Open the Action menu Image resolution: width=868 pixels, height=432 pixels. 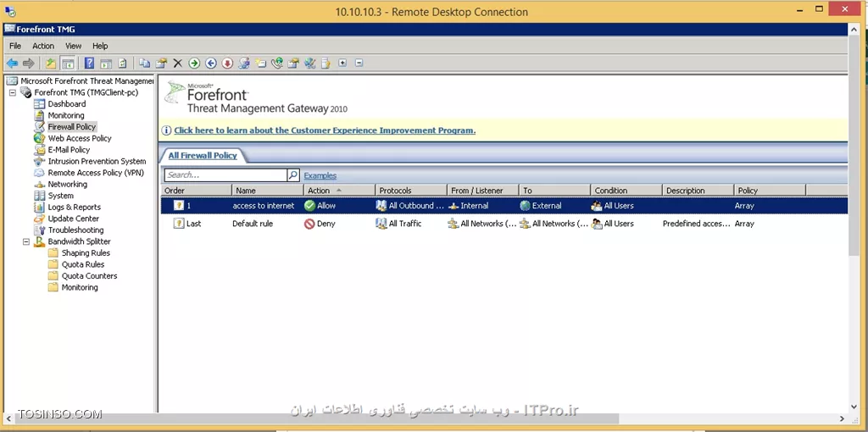43,46
